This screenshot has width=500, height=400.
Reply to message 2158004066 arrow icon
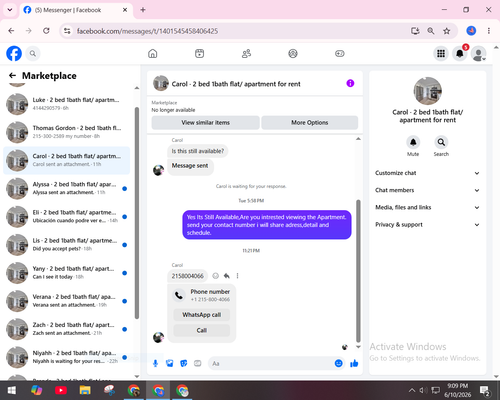tap(227, 276)
